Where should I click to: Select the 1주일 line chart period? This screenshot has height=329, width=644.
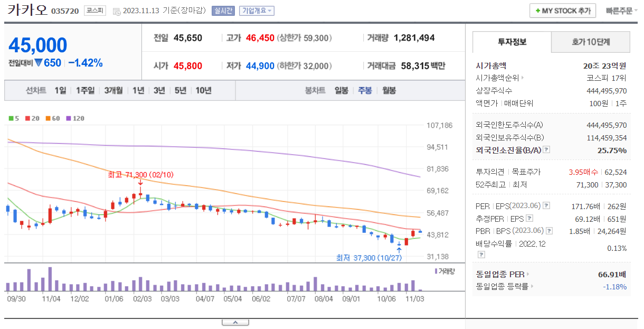coord(85,90)
